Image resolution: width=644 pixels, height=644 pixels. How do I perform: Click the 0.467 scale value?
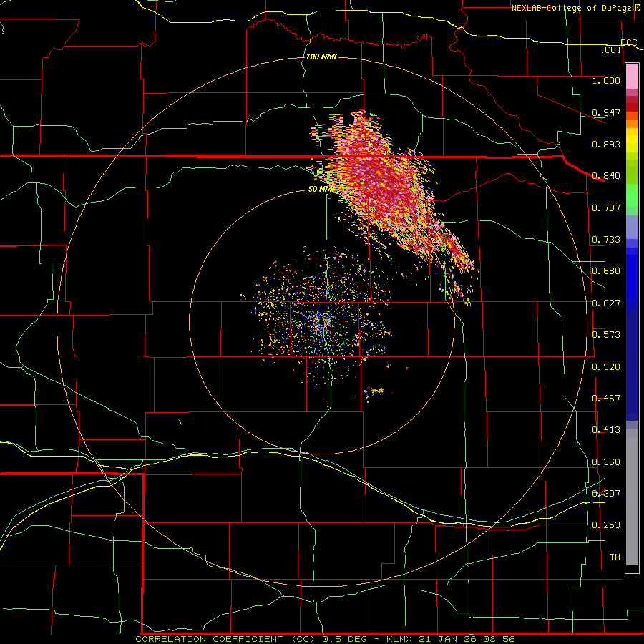tap(606, 399)
